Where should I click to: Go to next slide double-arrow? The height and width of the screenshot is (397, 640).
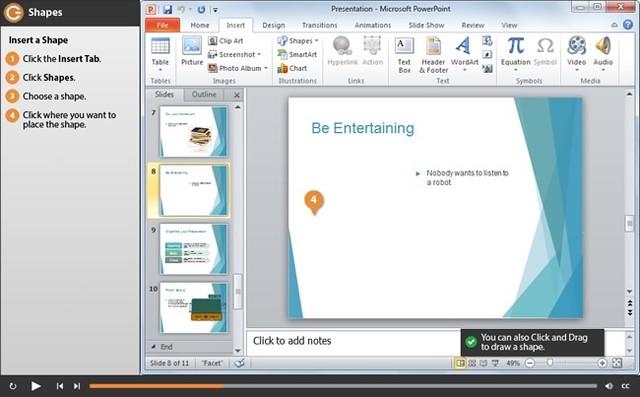pos(629,313)
